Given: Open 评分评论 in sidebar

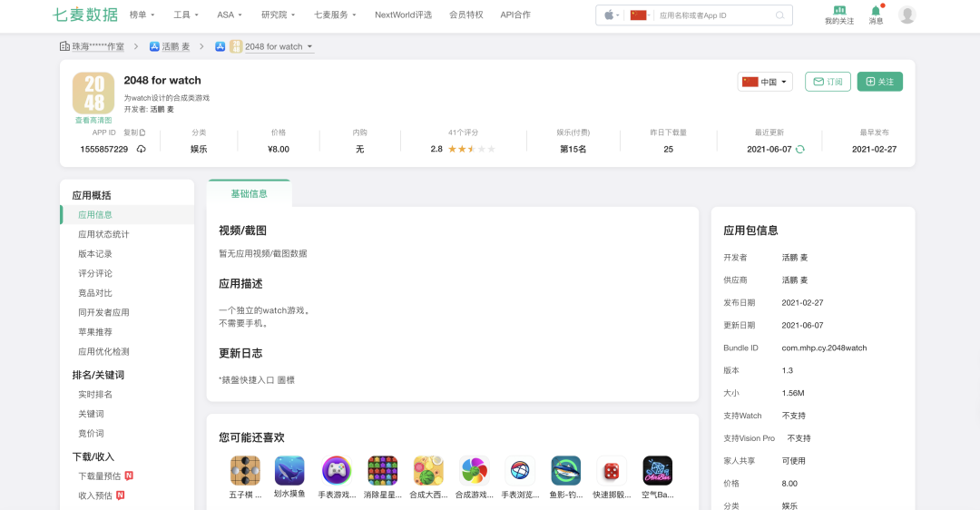Looking at the screenshot, I should click(x=95, y=273).
